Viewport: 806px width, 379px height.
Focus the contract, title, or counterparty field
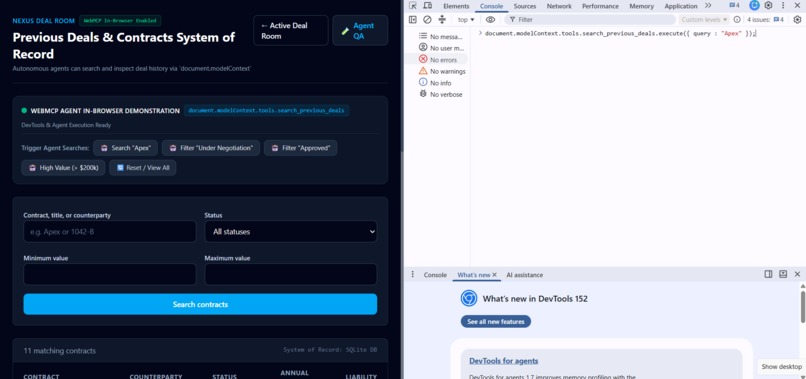109,232
